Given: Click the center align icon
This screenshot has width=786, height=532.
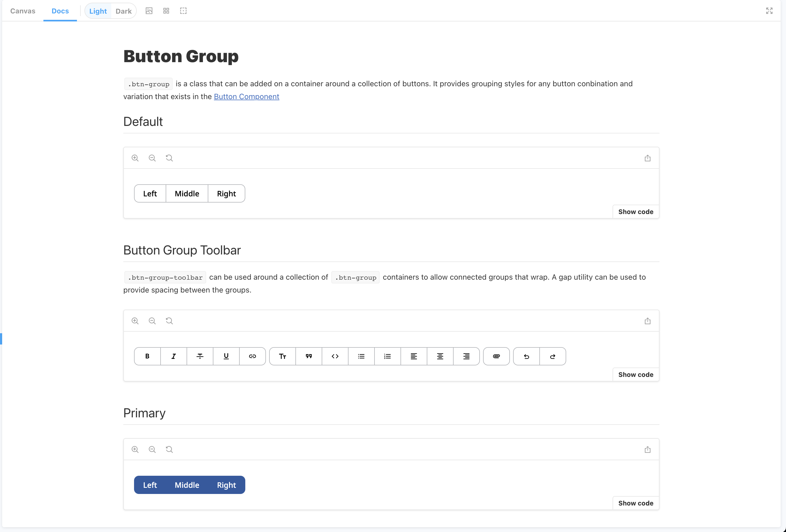Looking at the screenshot, I should click(x=440, y=356).
